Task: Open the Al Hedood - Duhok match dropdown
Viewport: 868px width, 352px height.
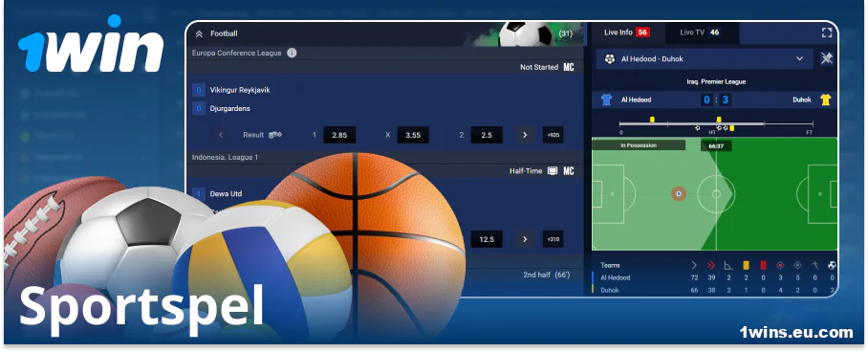Action: pyautogui.click(x=705, y=58)
